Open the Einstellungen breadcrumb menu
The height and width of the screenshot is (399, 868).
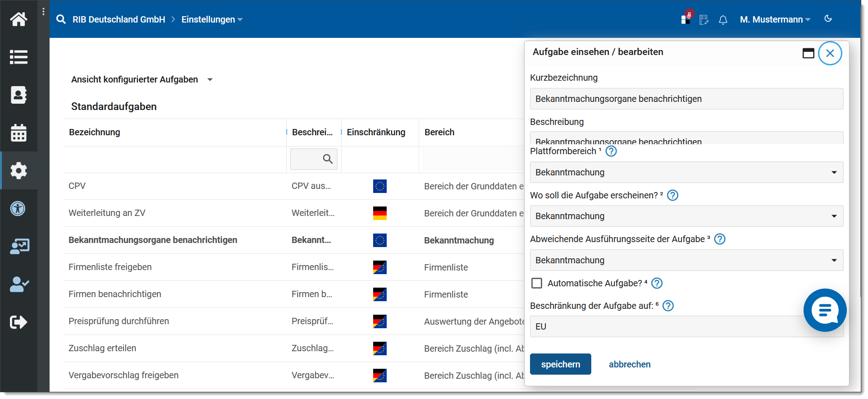coord(212,20)
